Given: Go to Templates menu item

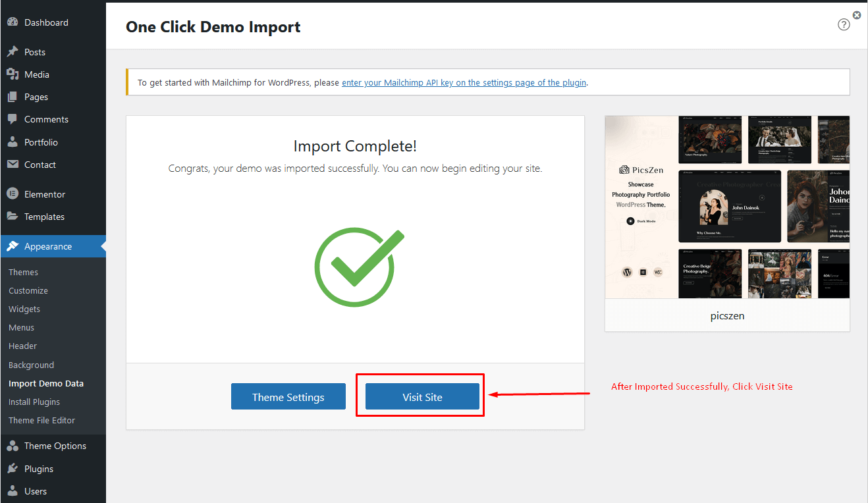Looking at the screenshot, I should pos(44,217).
